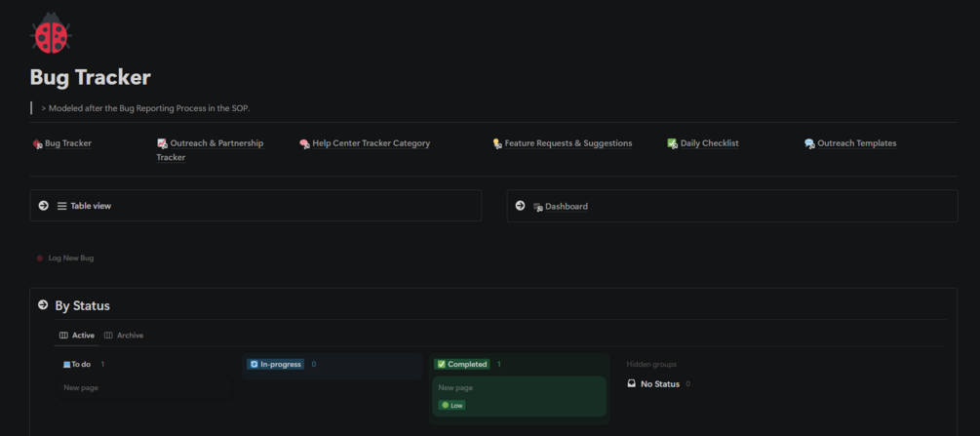Image resolution: width=980 pixels, height=436 pixels.
Task: Expand the Table view toggle arrow
Action: click(x=44, y=206)
